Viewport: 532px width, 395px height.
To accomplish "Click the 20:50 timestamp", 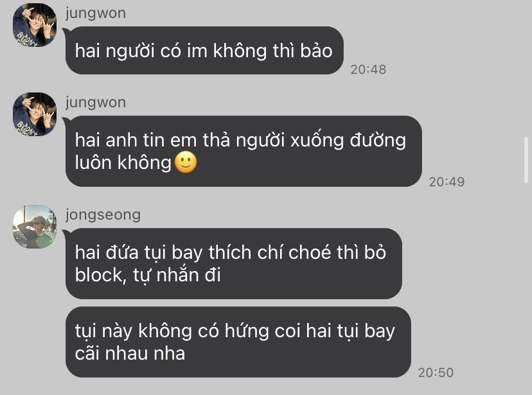I will point(436,373).
